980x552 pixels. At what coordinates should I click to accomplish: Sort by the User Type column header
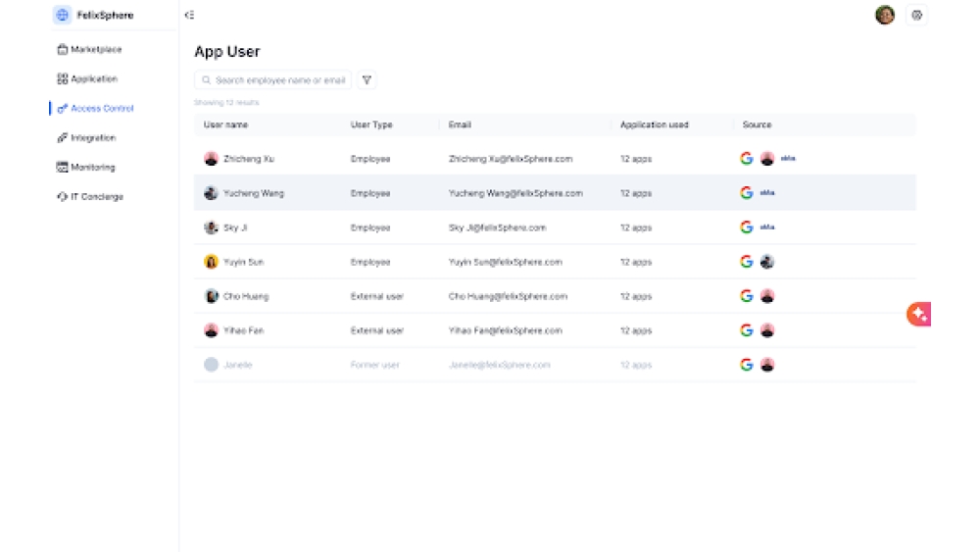tap(371, 125)
